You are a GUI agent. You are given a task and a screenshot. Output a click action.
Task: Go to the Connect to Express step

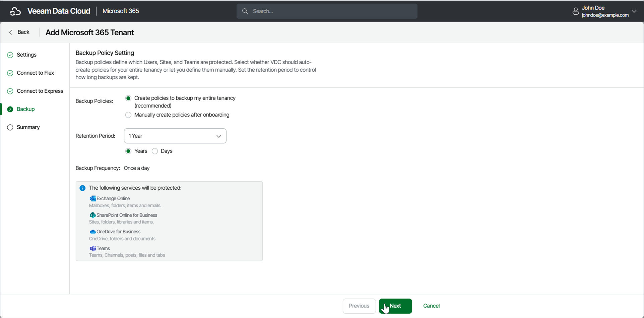click(x=40, y=91)
